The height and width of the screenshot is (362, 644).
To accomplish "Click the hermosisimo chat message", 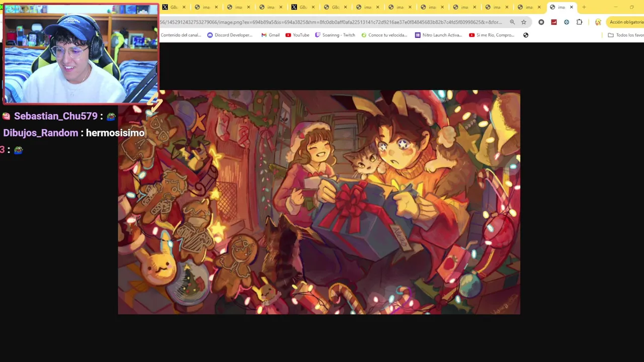I will (115, 133).
